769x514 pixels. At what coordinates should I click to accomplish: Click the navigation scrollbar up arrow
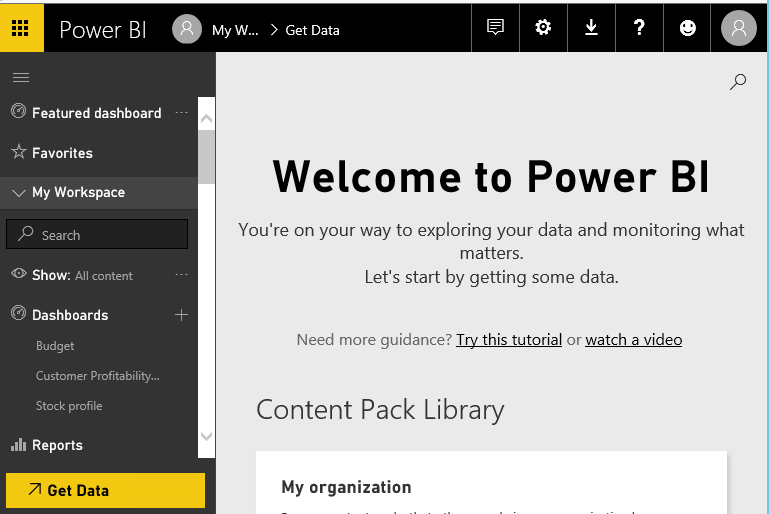[x=206, y=118]
